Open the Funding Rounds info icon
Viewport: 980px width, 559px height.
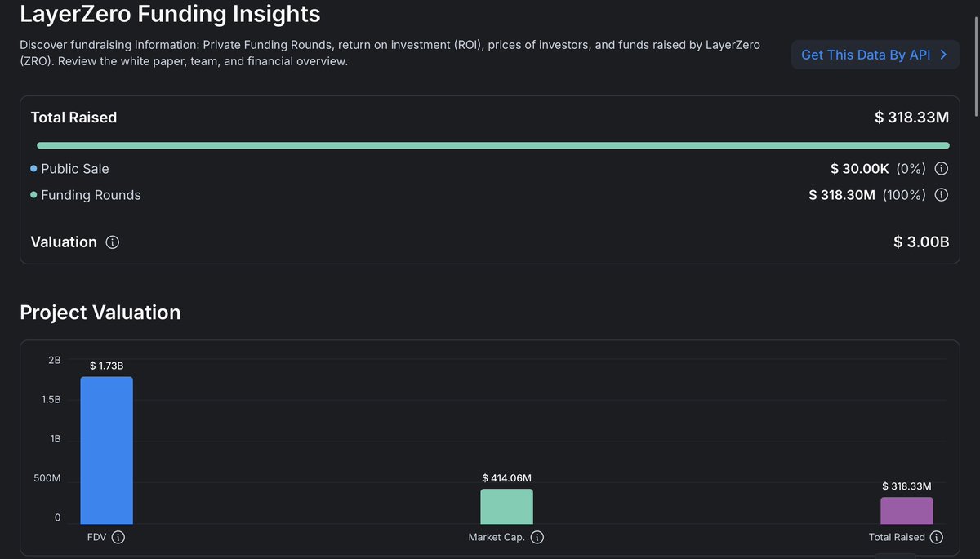point(940,194)
